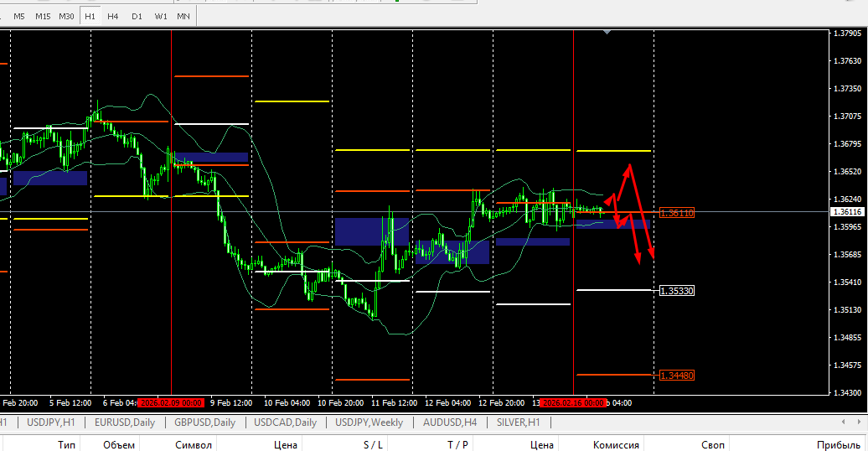The height and width of the screenshot is (451, 868).
Task: Click the 1.34300 price scale value
Action: tap(848, 393)
